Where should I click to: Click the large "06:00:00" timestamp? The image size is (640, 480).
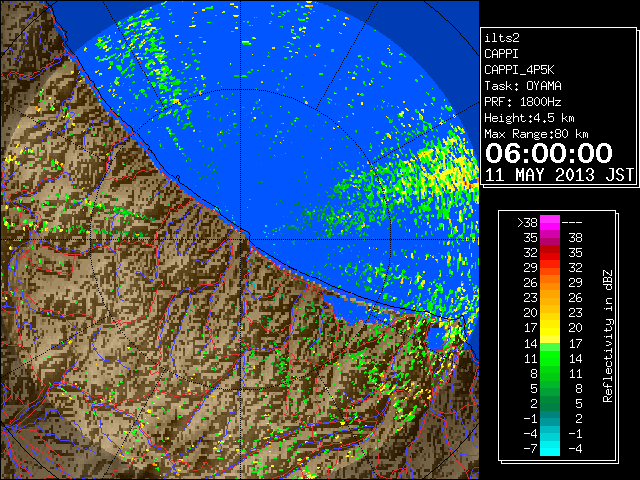coord(549,153)
